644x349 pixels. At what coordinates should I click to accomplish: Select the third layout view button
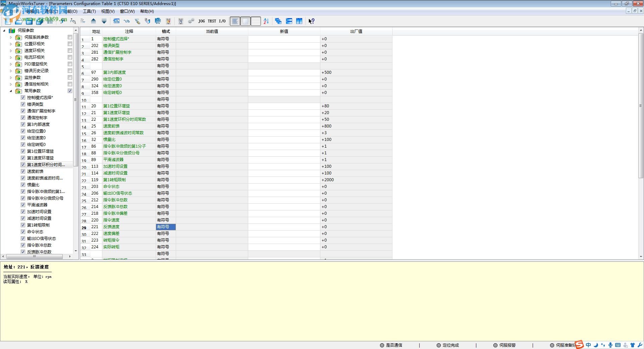pos(256,21)
